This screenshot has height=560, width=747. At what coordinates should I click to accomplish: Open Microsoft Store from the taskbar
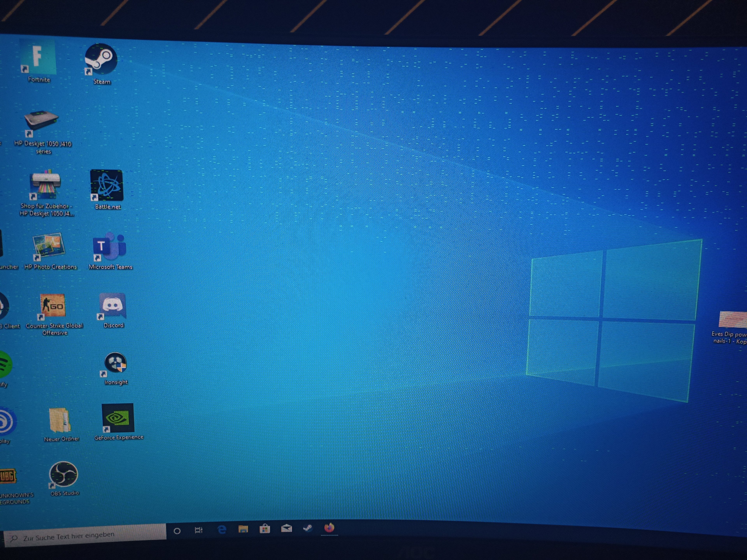(x=265, y=529)
